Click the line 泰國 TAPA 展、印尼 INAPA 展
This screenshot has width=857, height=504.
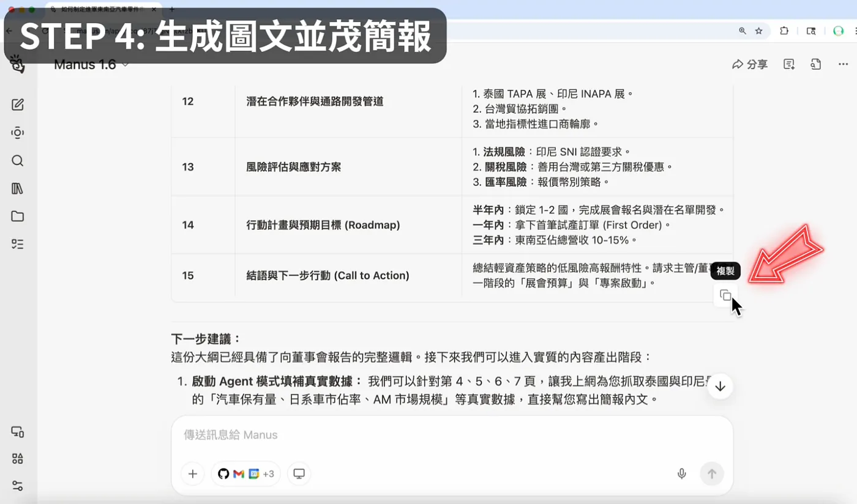point(553,94)
